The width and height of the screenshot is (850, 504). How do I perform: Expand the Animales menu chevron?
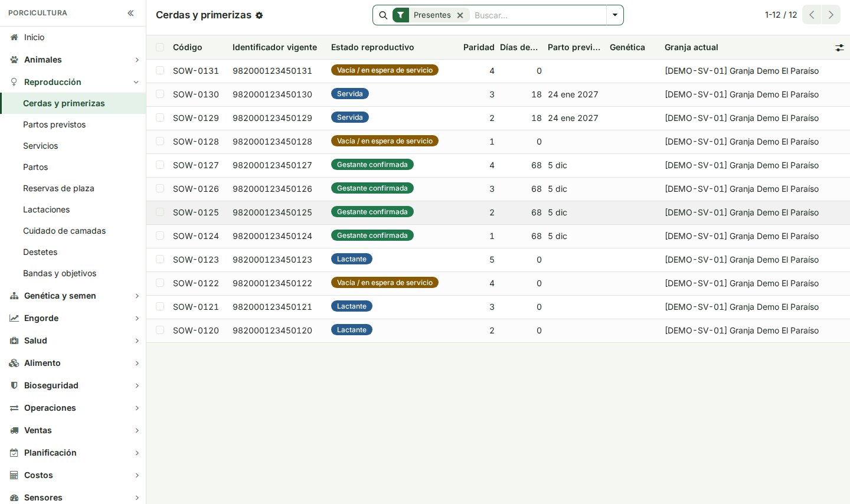137,60
